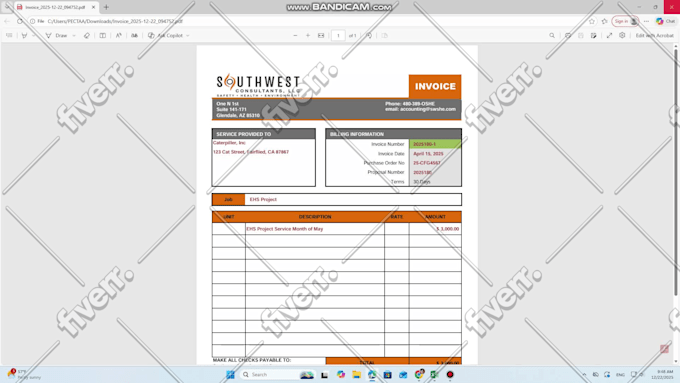
Task: Click the ENG language indicator
Action: pyautogui.click(x=621, y=375)
